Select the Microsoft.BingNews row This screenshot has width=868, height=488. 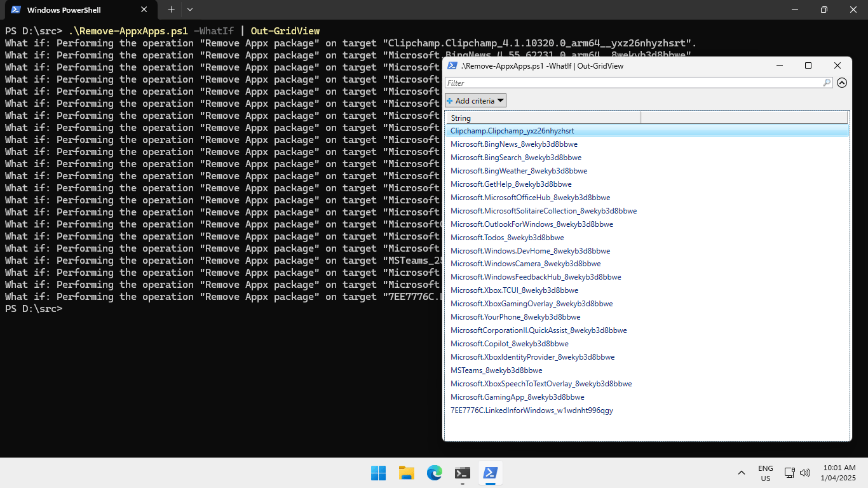pos(647,144)
